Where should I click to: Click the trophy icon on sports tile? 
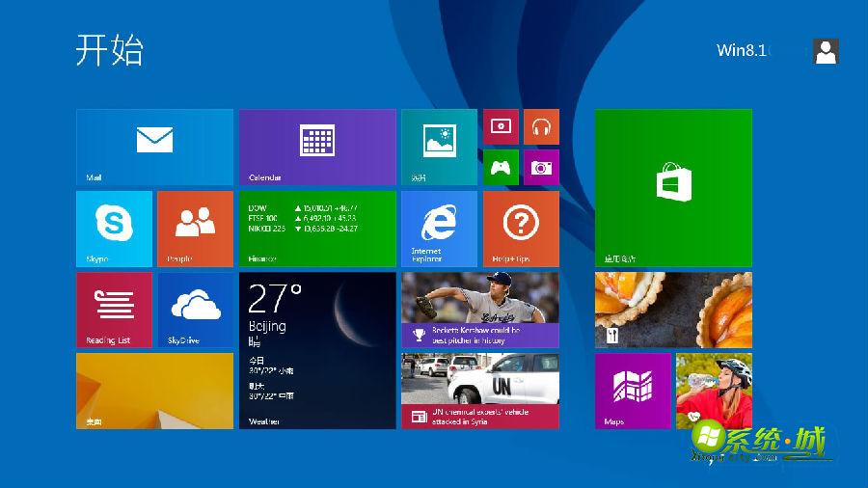pyautogui.click(x=420, y=335)
